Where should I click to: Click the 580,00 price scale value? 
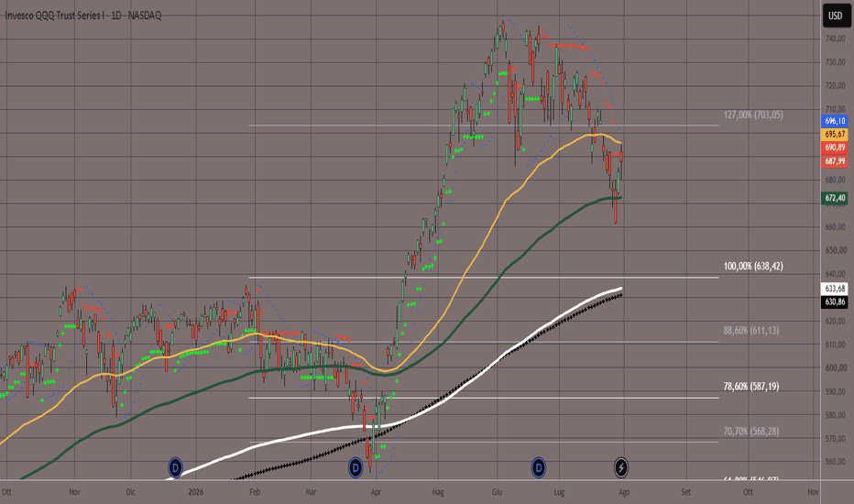pos(835,415)
